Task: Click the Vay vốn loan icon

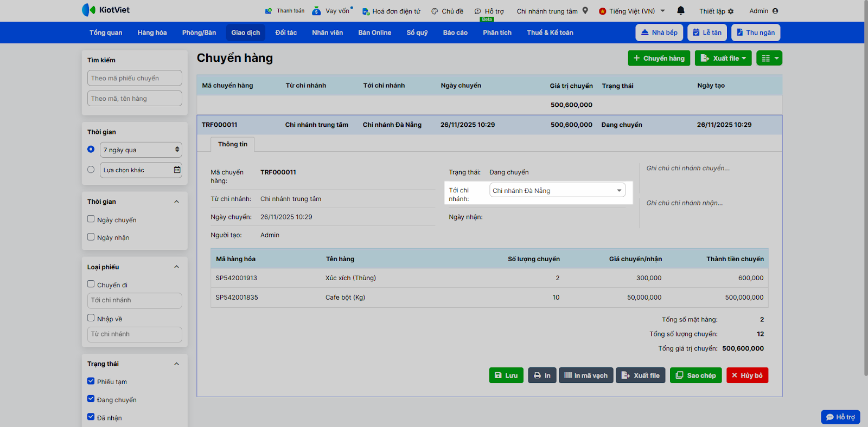Action: click(316, 11)
